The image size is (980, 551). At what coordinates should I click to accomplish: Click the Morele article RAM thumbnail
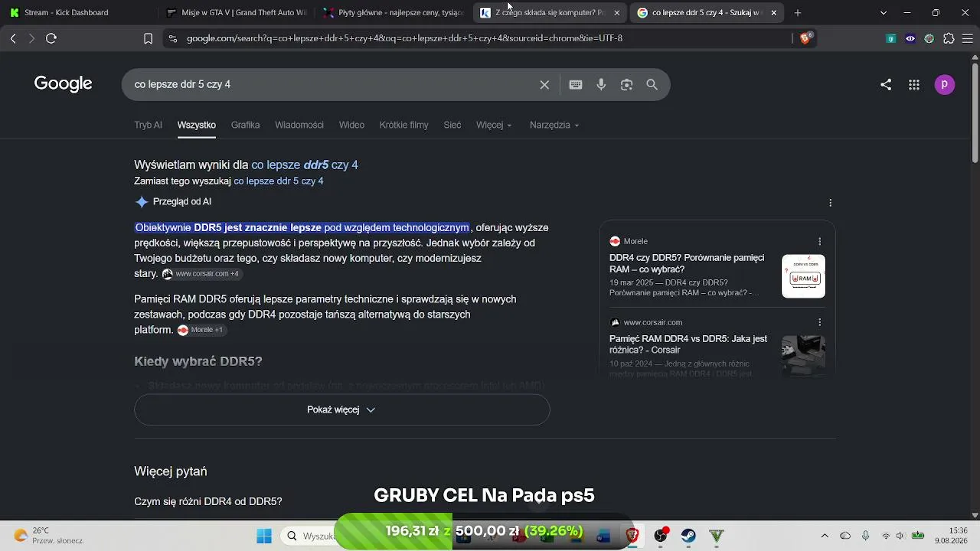pos(803,276)
